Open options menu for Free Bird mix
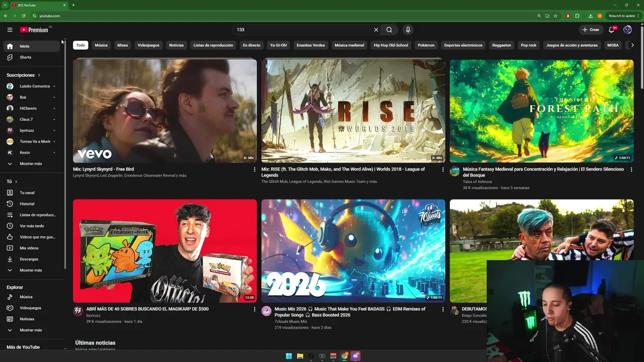The image size is (644, 362). click(x=255, y=170)
